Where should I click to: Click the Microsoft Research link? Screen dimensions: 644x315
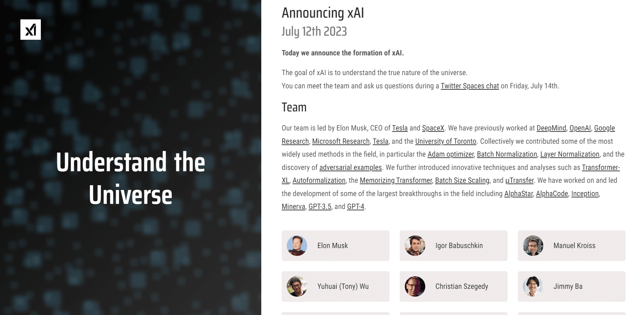pos(341,141)
